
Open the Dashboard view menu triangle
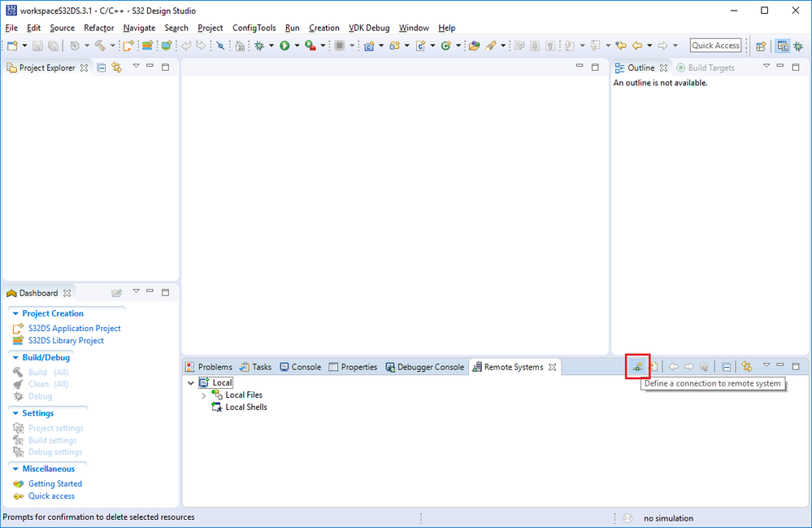[x=136, y=291]
